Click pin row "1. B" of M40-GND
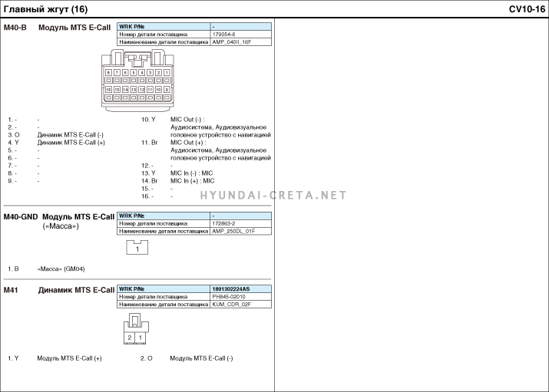The height and width of the screenshot is (392, 549). point(13,269)
